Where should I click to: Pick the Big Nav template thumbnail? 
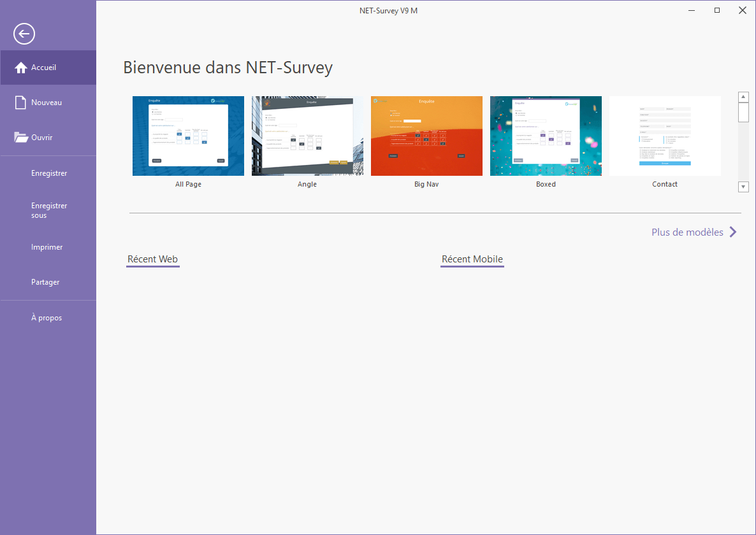[x=426, y=136]
